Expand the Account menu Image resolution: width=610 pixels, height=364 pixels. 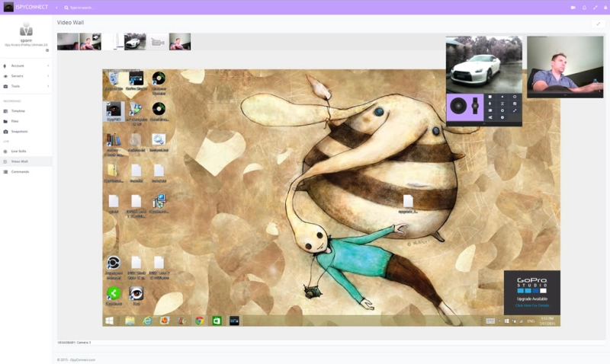[x=26, y=65]
